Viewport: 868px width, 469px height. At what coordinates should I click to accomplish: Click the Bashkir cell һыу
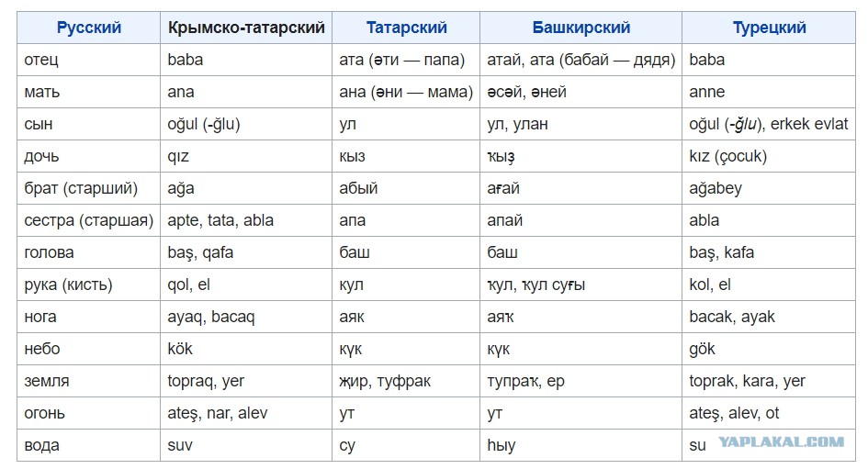(x=581, y=445)
